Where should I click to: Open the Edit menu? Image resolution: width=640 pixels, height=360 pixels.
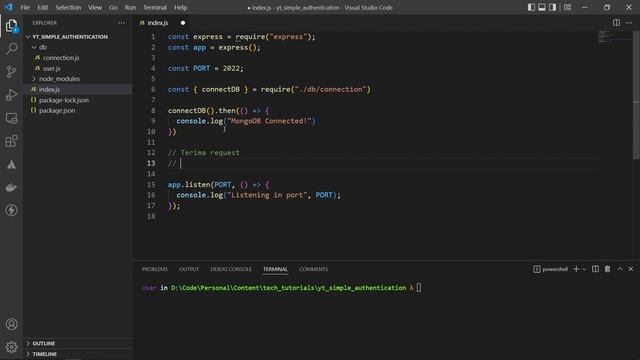tap(42, 7)
